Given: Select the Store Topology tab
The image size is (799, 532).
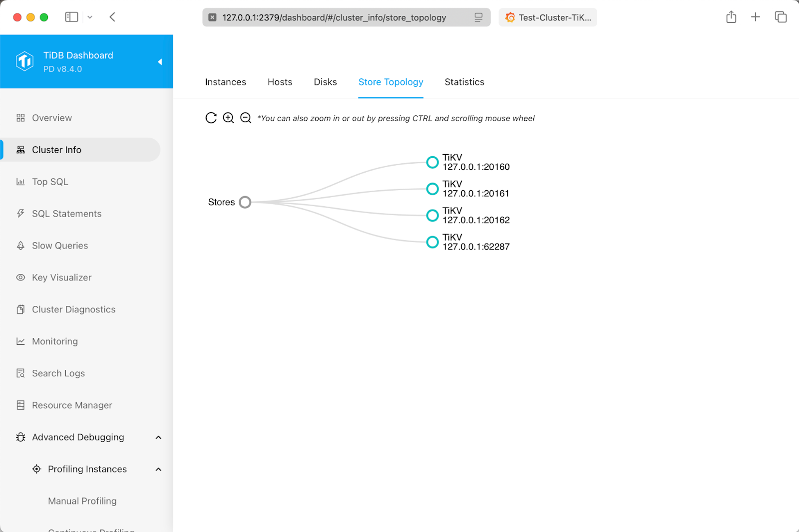Looking at the screenshot, I should click(391, 82).
